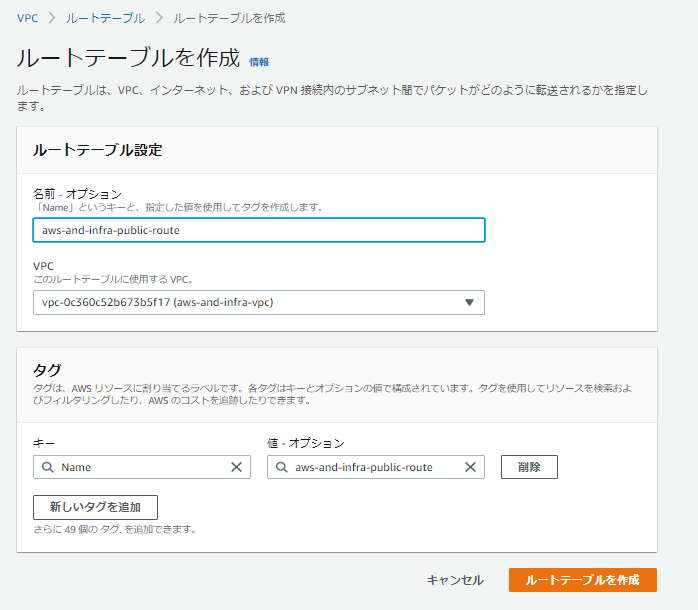This screenshot has height=610, width=698.
Task: Clear the Name key field with X icon
Action: pyautogui.click(x=236, y=467)
